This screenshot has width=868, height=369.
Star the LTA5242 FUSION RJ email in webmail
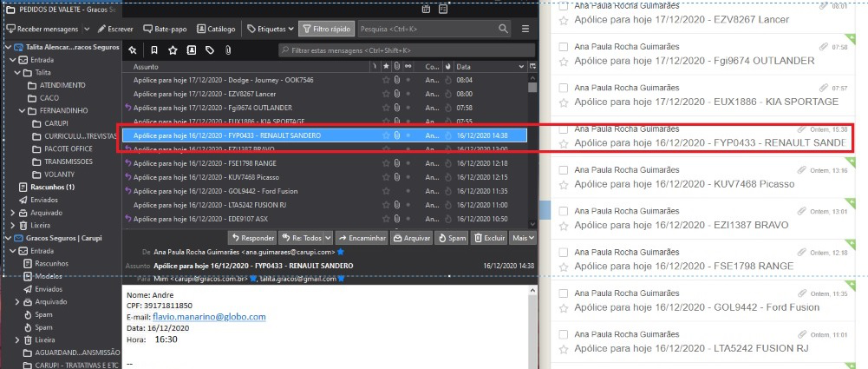pos(564,348)
